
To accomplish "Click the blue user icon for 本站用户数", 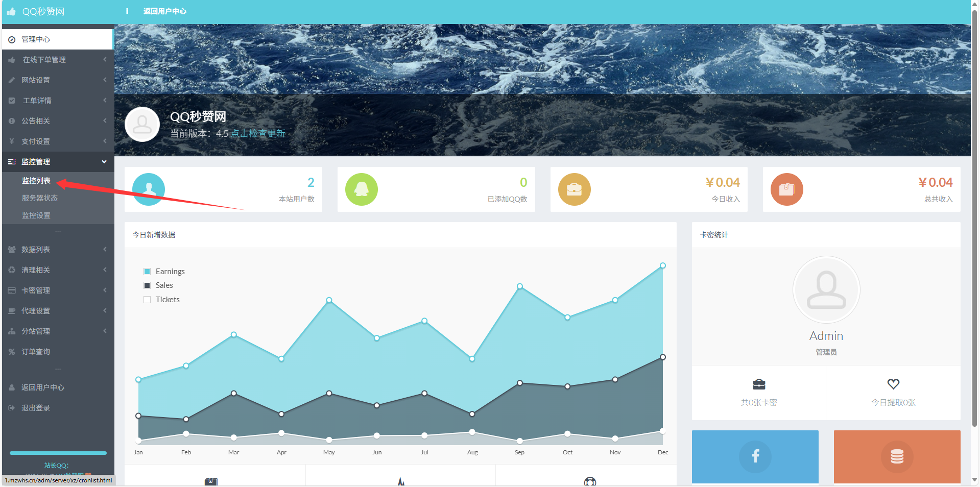I will [x=149, y=189].
